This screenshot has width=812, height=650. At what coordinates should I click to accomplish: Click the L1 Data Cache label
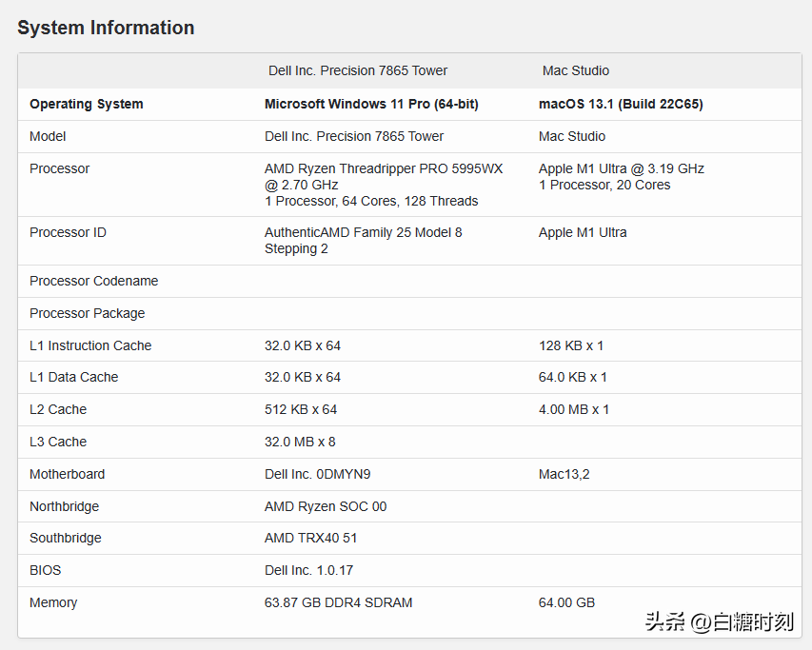pos(74,377)
